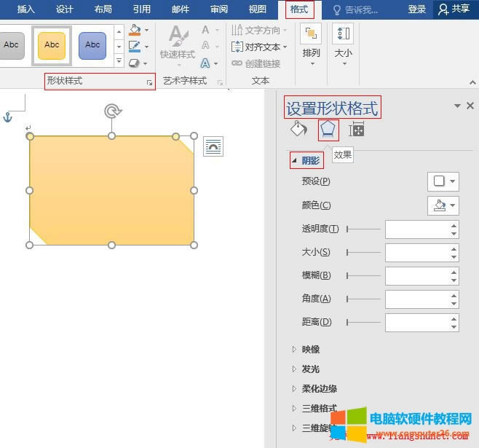Open the Quick Styles WordArt button
The width and height of the screenshot is (479, 448).
(177, 42)
